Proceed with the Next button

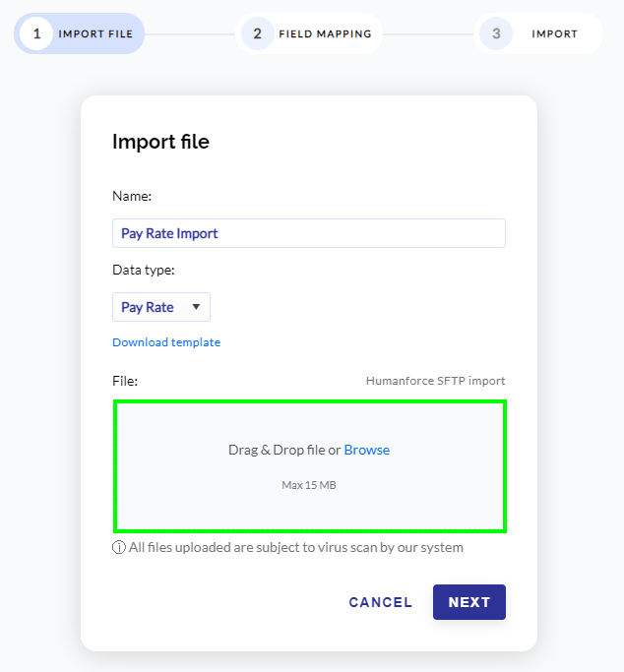point(469,602)
